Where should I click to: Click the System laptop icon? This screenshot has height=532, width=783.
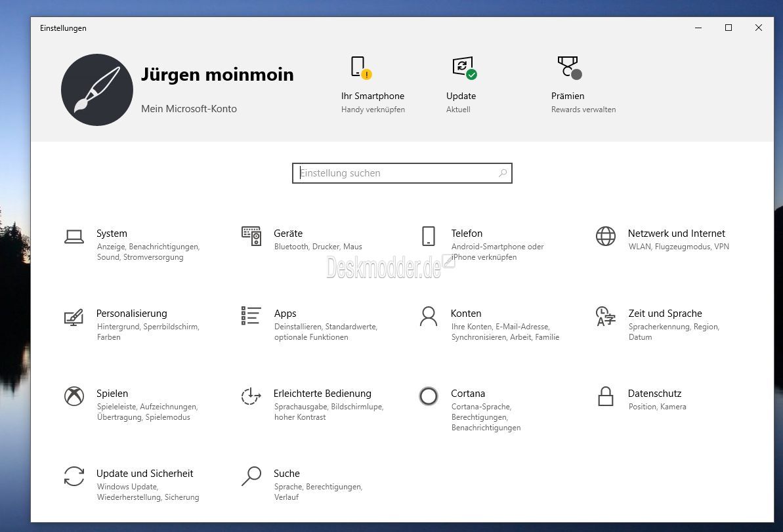[74, 237]
